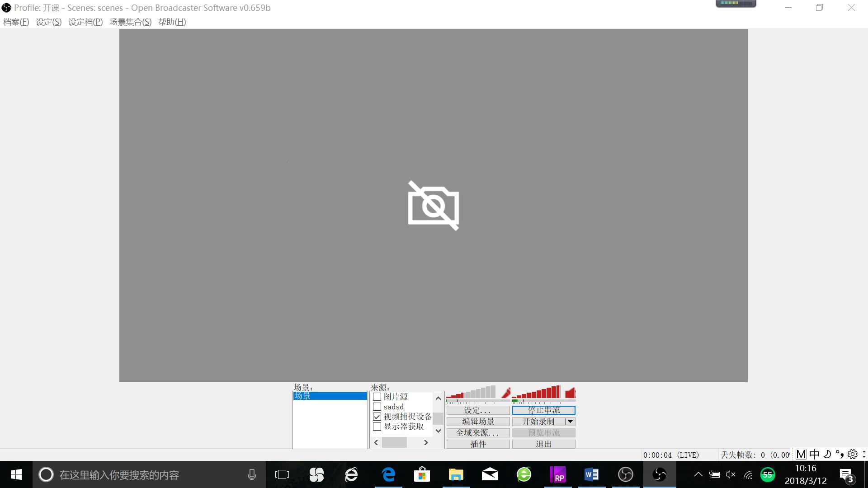Switch to Word on the taskbar
Viewport: 868px width, 488px height.
(x=592, y=474)
